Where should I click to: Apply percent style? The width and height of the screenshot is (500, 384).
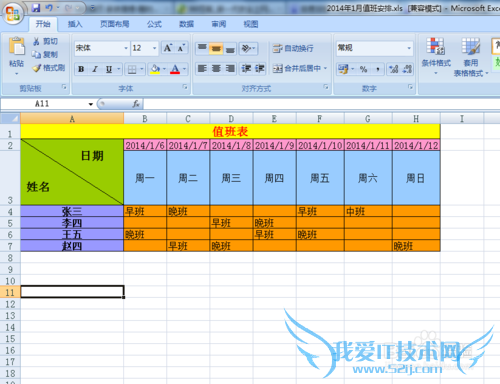363,69
